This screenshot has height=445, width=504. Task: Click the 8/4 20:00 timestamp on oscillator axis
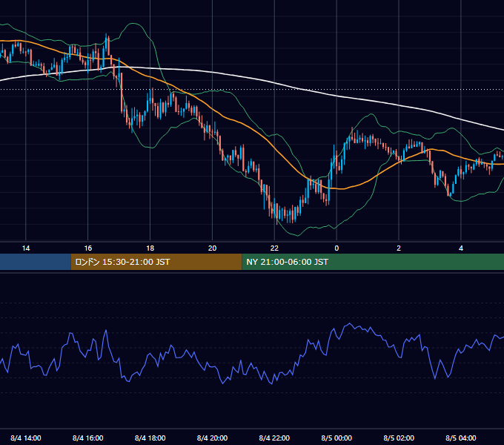click(x=212, y=438)
